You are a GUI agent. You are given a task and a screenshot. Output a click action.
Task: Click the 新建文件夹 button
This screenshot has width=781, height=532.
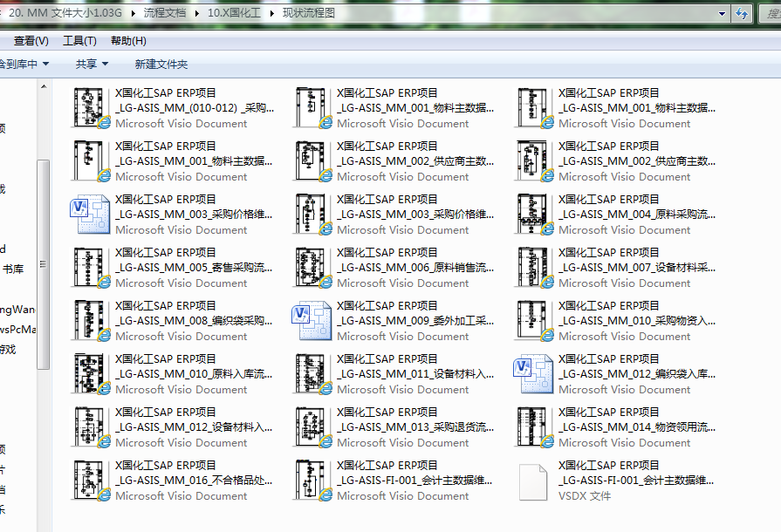click(x=161, y=64)
